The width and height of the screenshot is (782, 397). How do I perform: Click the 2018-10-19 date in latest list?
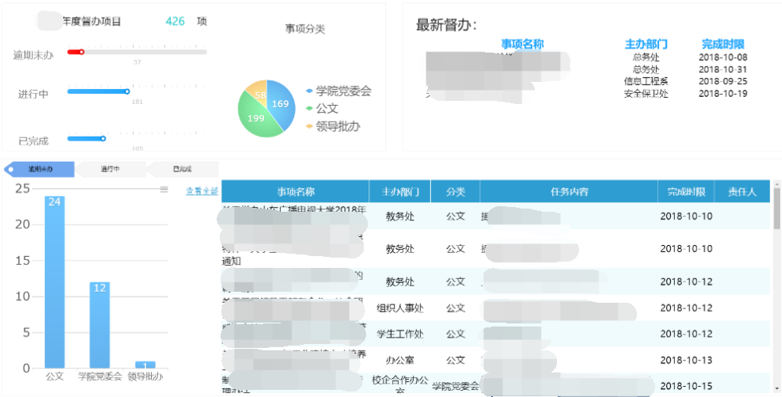(x=723, y=93)
